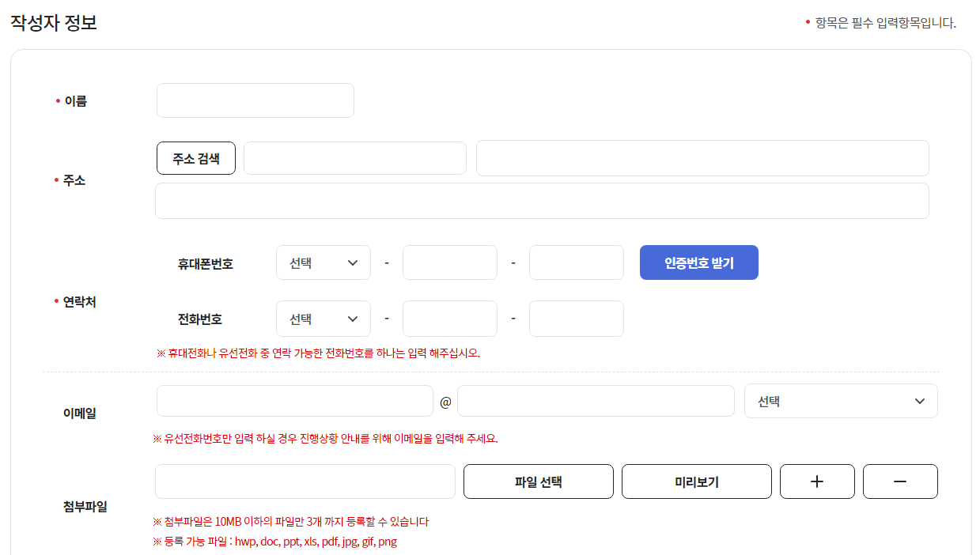Click the 첨부파일 file name field
980x555 pixels.
305,481
